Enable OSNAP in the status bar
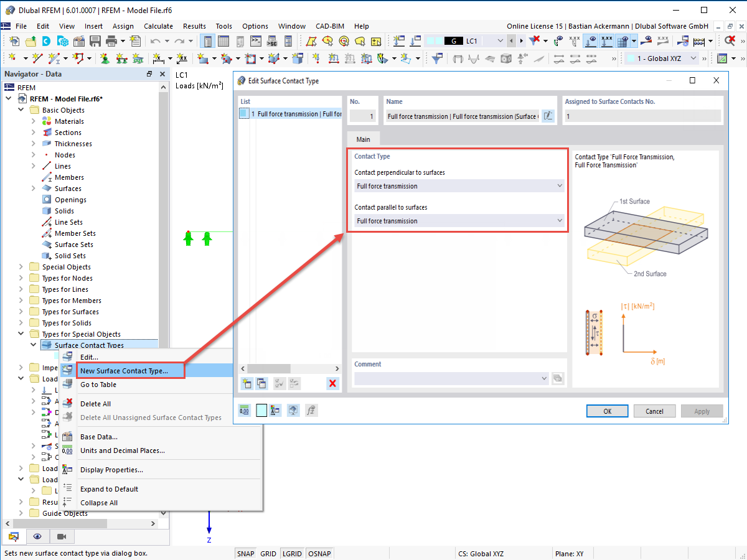This screenshot has height=560, width=747. [319, 553]
